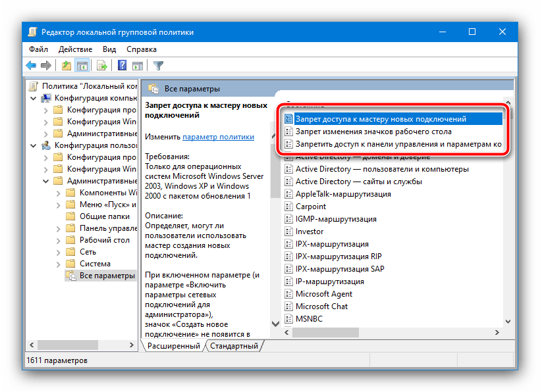Screen dimensions: 540x392
Task: Click the folder icon of Рабочий стол
Action: point(70,240)
